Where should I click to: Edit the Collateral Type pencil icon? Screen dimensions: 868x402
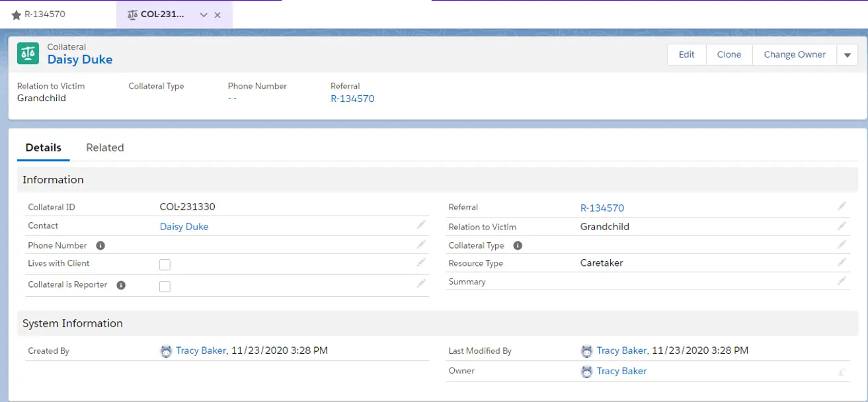click(x=842, y=244)
